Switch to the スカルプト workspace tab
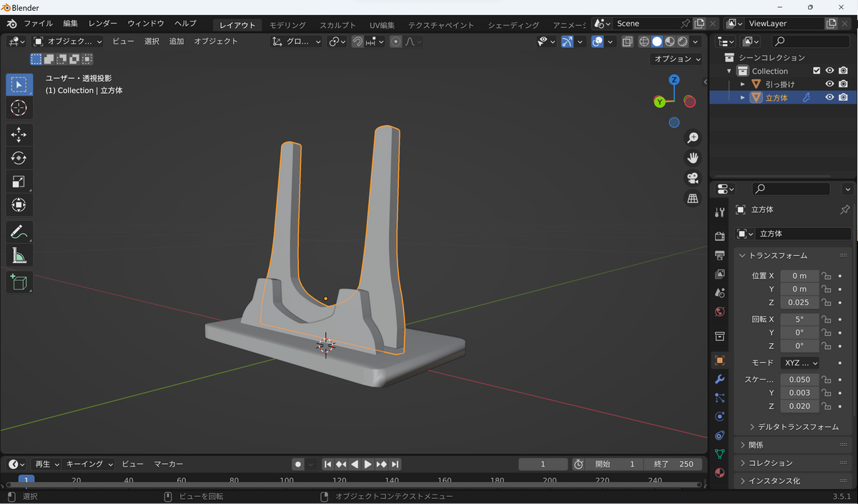The height and width of the screenshot is (504, 858). coord(337,25)
